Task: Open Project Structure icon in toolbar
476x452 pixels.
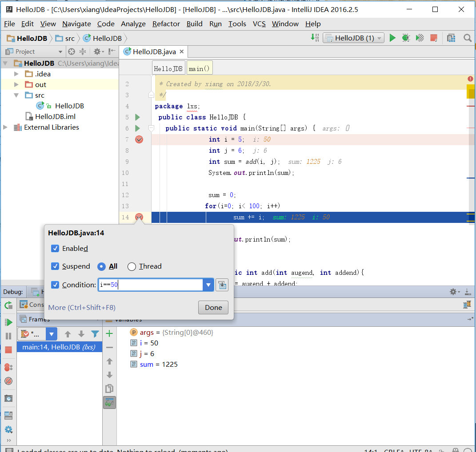Action: [x=451, y=38]
